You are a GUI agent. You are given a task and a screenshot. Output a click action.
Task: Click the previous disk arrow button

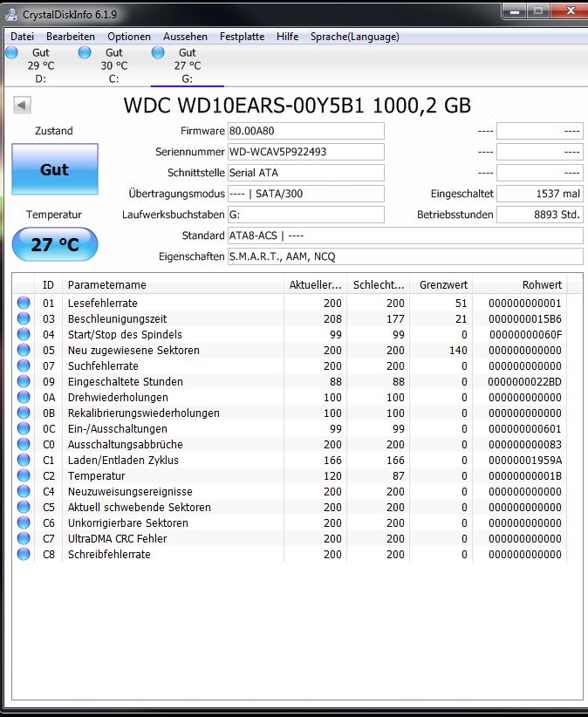[x=22, y=105]
